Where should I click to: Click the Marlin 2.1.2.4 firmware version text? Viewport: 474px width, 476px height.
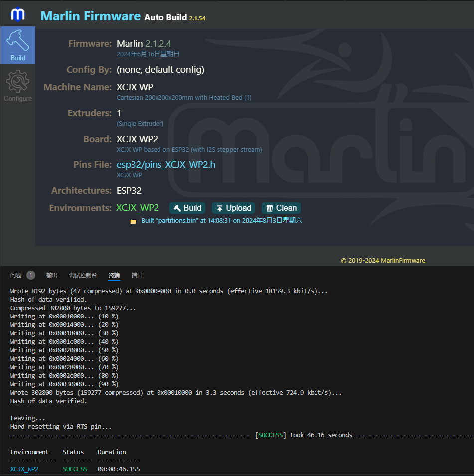point(144,44)
